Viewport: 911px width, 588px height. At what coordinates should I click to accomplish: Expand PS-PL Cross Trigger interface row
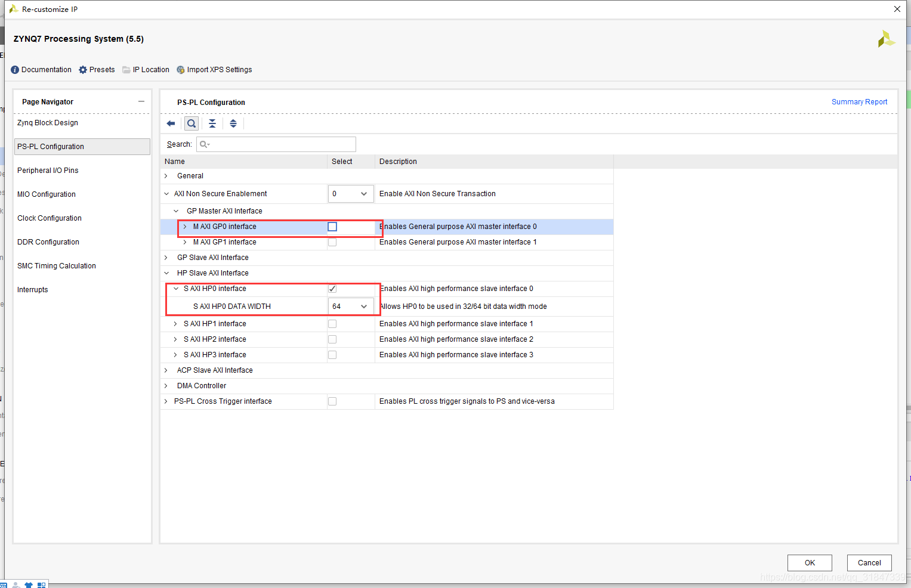(166, 401)
